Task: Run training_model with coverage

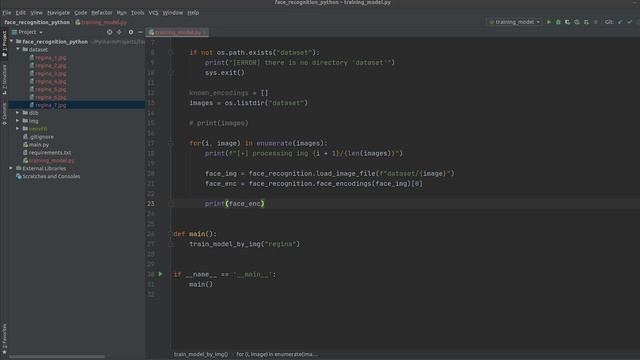Action: [567, 22]
